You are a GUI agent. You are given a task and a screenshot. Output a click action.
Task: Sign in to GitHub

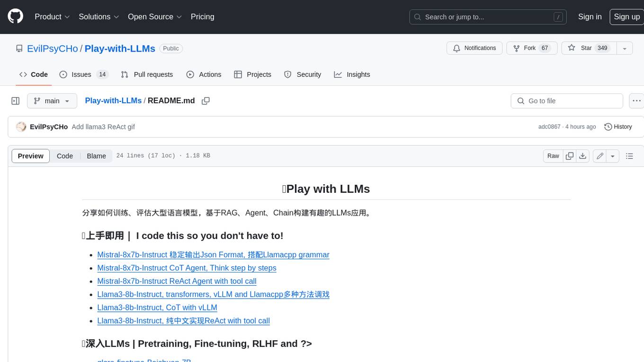[x=590, y=17]
